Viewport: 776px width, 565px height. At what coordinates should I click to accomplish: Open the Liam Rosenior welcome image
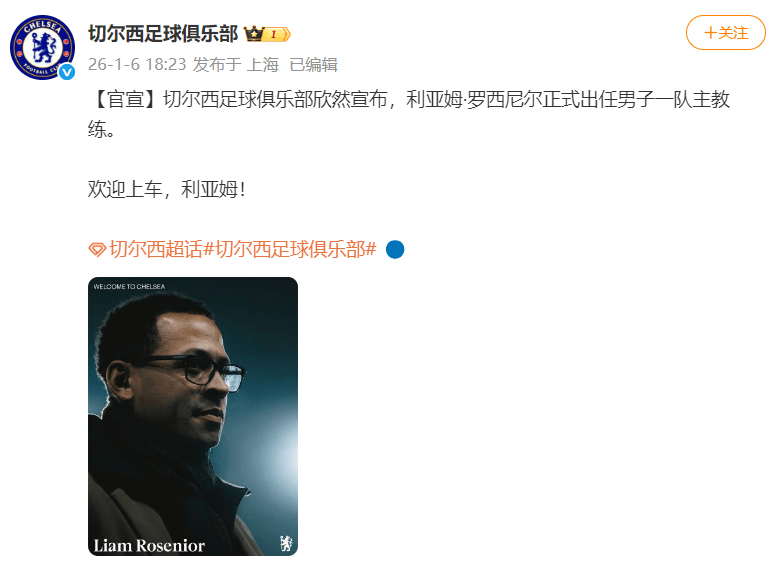tap(193, 416)
